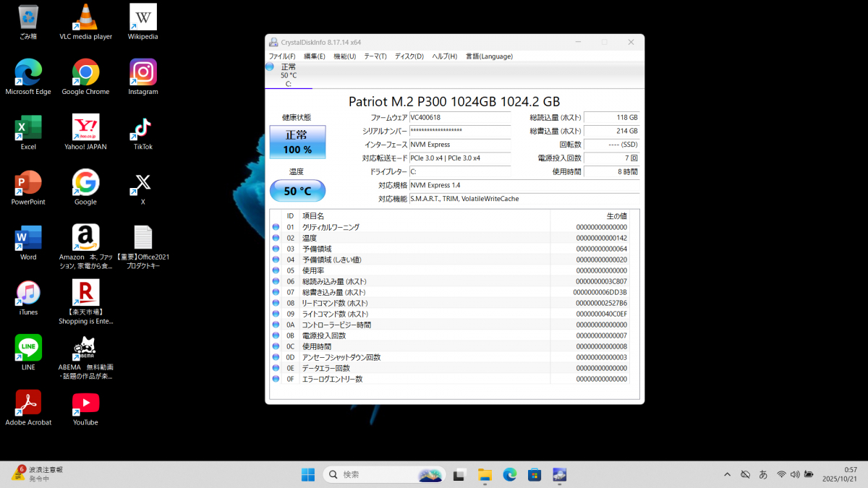The height and width of the screenshot is (488, 868).
Task: Click the 50 °C temperature button
Action: click(297, 191)
